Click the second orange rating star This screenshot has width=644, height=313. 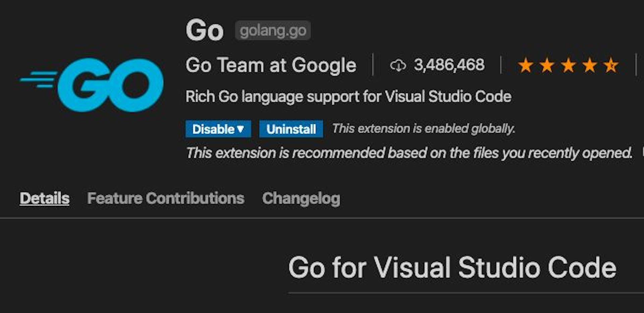pyautogui.click(x=547, y=65)
